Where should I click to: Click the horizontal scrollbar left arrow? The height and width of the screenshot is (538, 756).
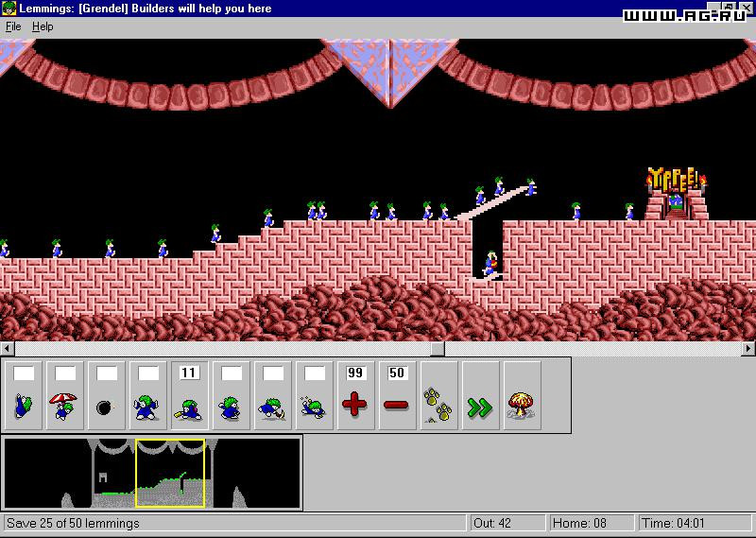click(7, 349)
